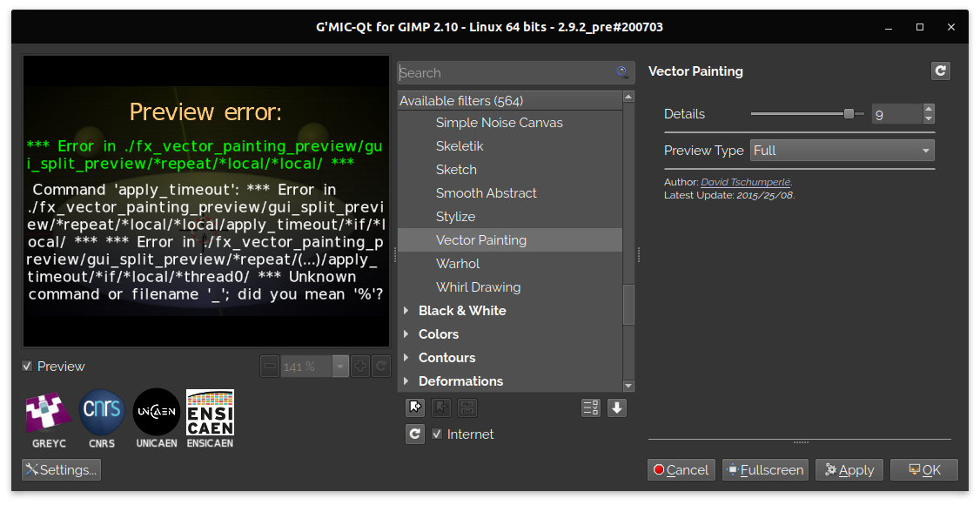The height and width of the screenshot is (505, 980).
Task: Open the 141 % zoom level dropdown
Action: coord(340,367)
